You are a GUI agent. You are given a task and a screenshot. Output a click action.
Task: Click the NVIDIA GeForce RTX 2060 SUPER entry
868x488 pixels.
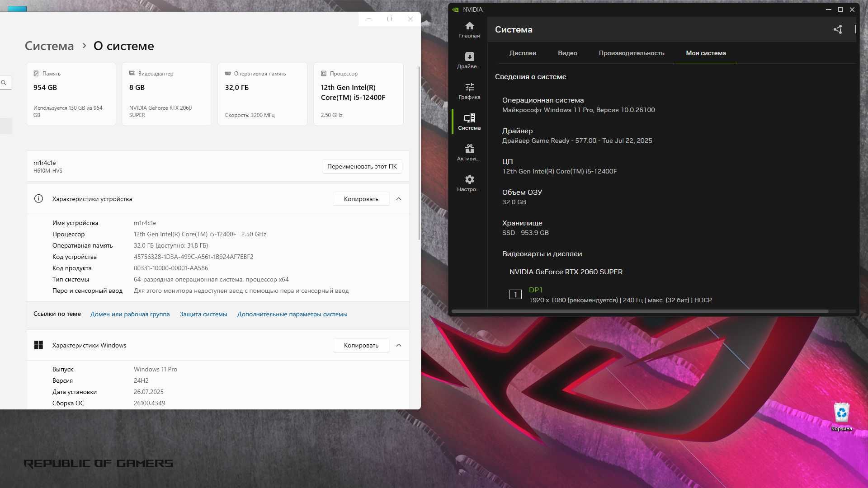pos(566,272)
